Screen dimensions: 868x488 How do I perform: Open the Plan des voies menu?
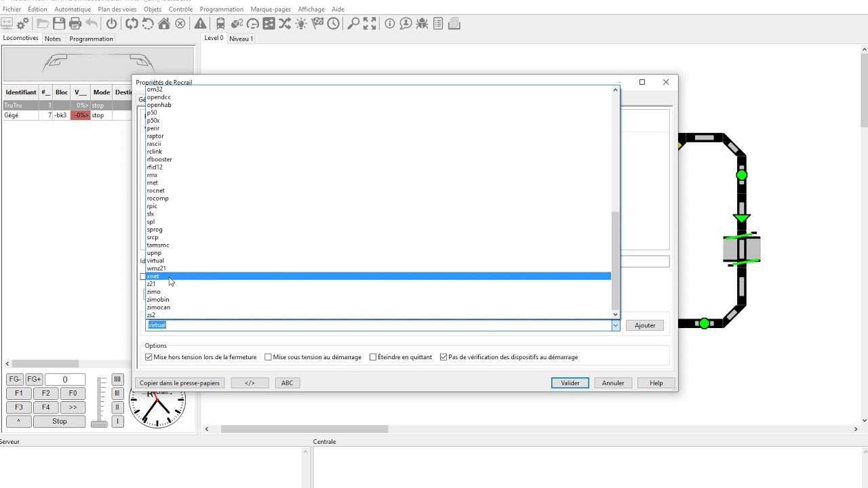[x=117, y=9]
